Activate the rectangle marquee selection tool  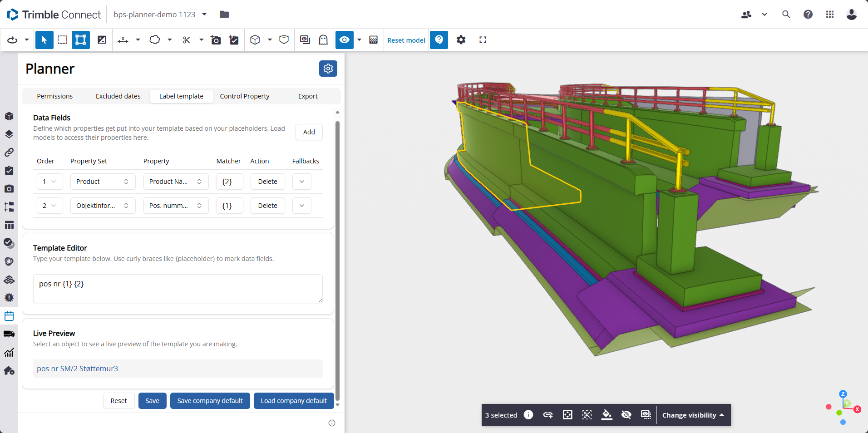(62, 40)
